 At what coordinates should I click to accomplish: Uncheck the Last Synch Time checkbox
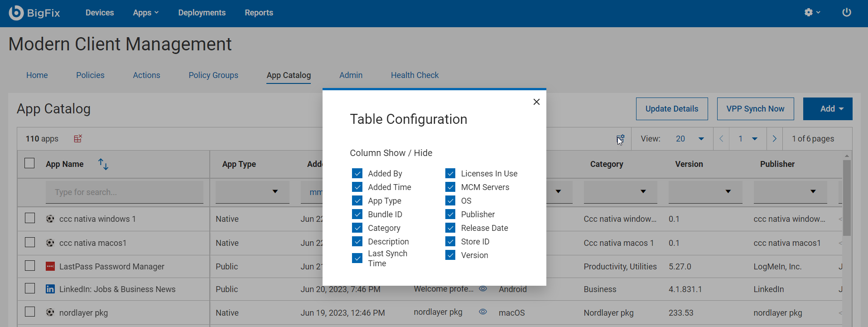[357, 258]
